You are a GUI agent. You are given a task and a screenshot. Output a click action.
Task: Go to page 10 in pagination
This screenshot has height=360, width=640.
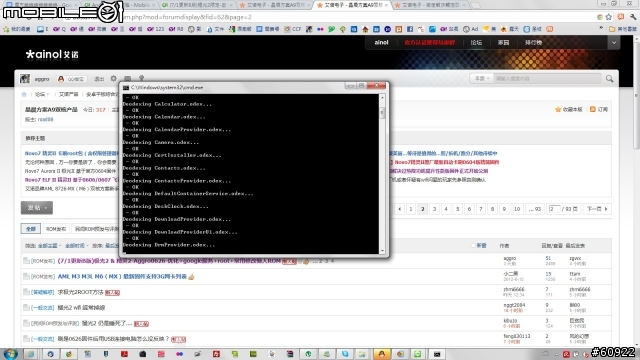(517, 209)
